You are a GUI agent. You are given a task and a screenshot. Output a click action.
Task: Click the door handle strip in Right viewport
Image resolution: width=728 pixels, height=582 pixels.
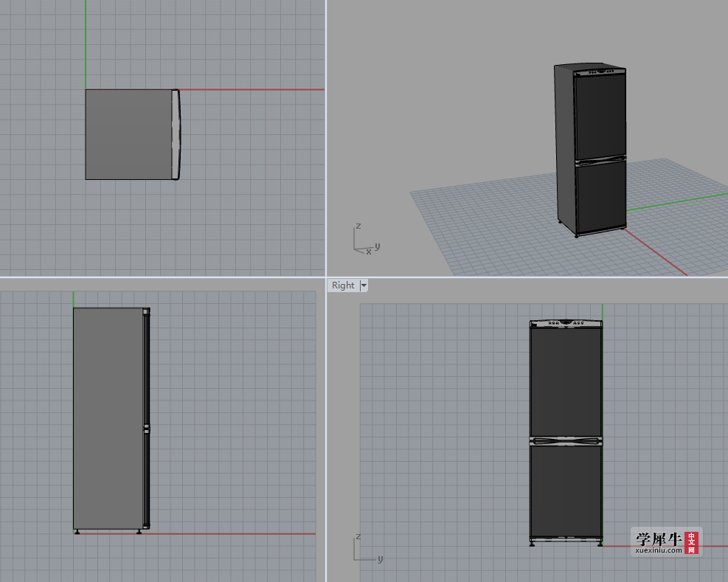(x=566, y=441)
